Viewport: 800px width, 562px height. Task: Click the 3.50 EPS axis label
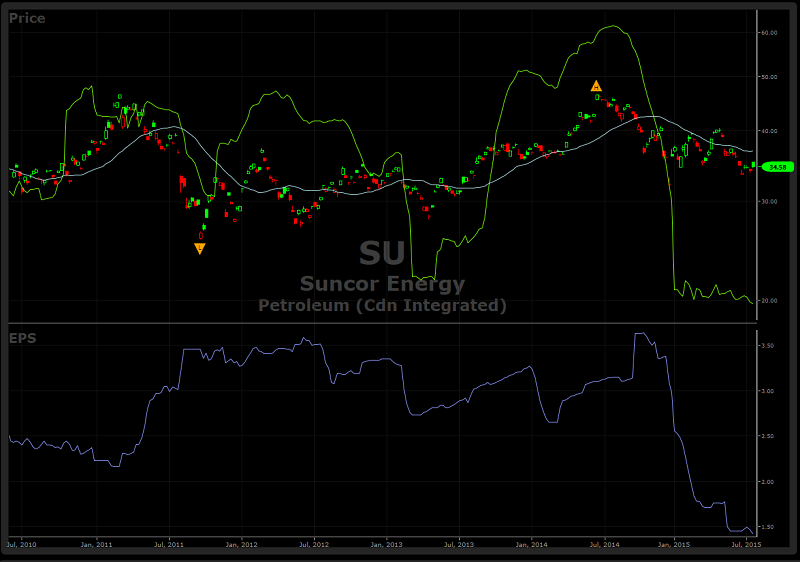pos(767,346)
